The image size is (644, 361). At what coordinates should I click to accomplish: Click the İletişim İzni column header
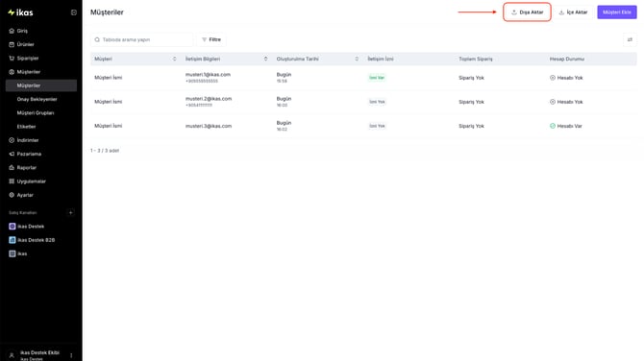pos(381,60)
